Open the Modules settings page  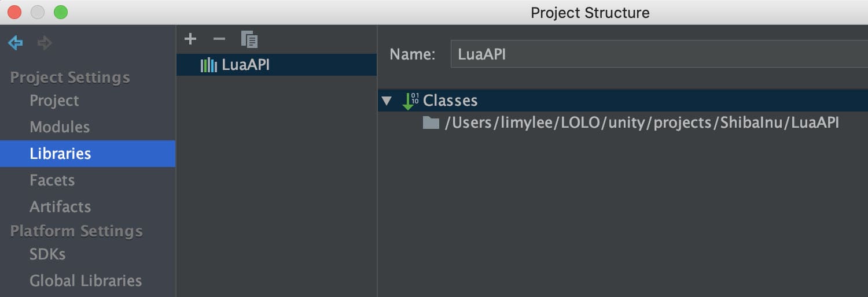(x=60, y=127)
